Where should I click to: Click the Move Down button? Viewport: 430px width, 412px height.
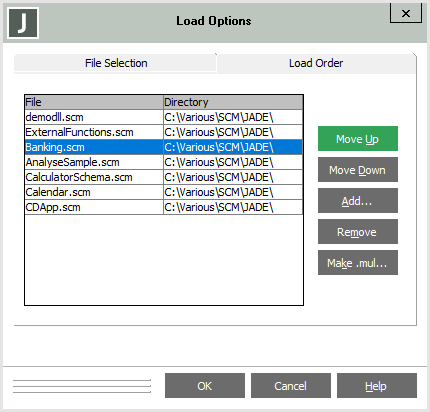(358, 170)
